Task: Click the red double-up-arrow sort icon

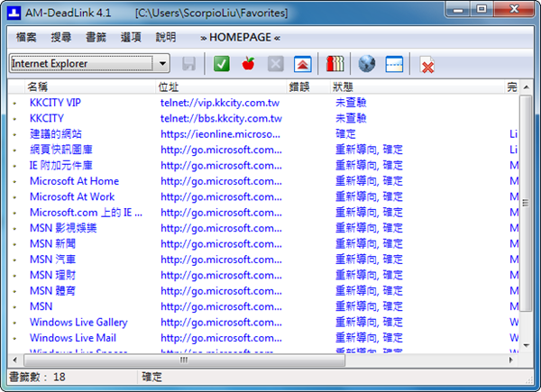Action: pos(303,64)
